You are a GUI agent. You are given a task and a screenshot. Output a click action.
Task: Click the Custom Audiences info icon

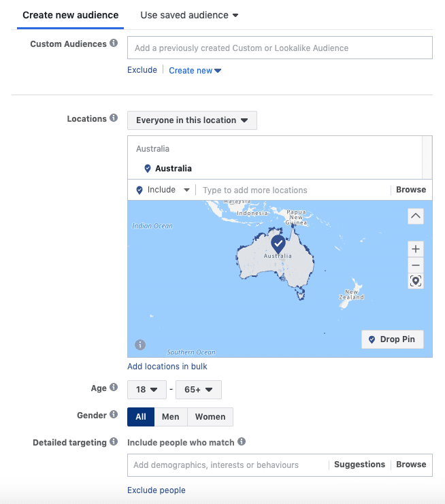coord(114,44)
